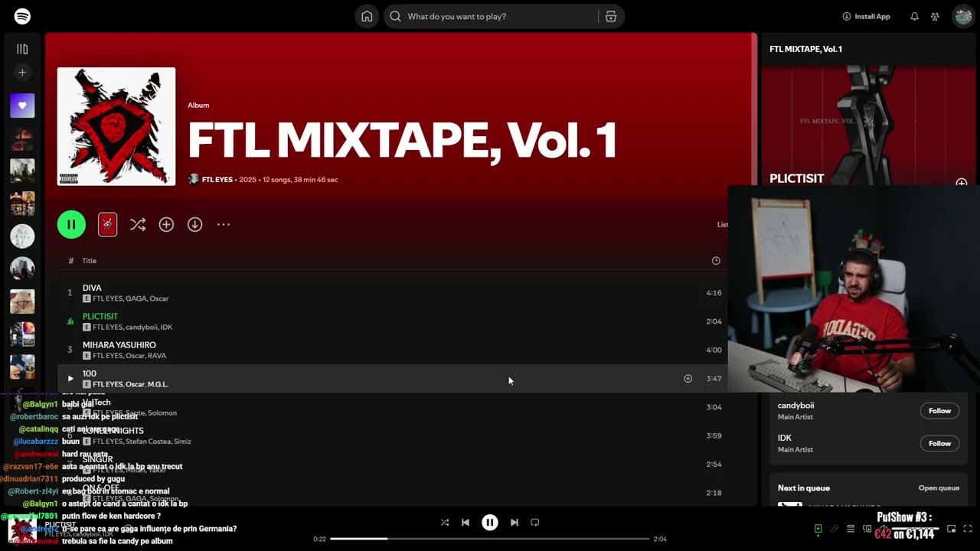The width and height of the screenshot is (980, 551).
Task: Open More options three-dot menu
Action: [x=224, y=224]
